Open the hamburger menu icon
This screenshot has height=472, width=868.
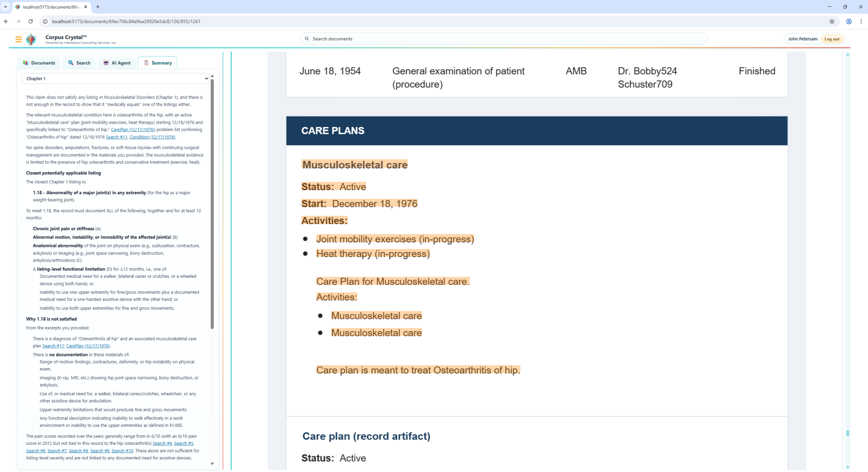(x=19, y=40)
